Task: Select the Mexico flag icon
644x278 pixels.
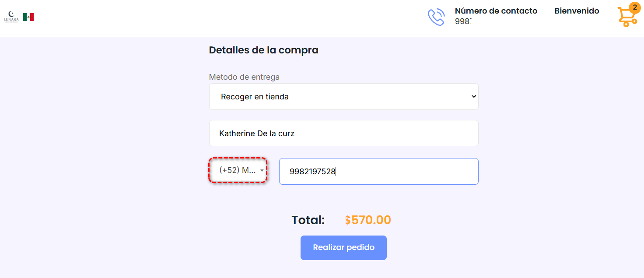Action: tap(28, 17)
